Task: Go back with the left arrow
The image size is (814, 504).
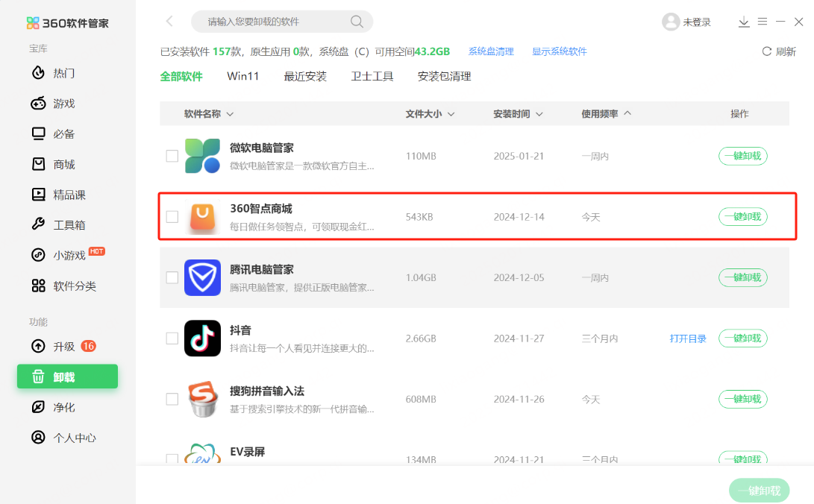Action: (169, 22)
